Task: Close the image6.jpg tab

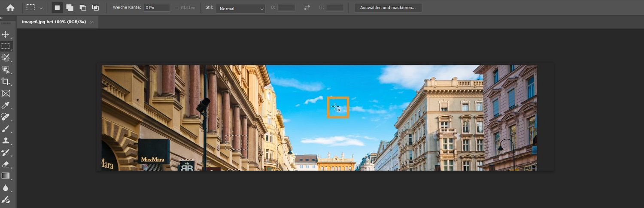Action: coord(91,22)
